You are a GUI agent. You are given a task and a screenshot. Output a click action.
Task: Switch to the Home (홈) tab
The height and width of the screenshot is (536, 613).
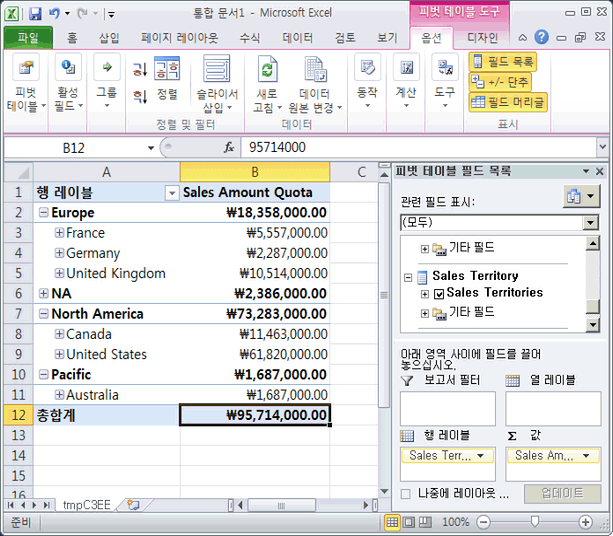[x=72, y=38]
